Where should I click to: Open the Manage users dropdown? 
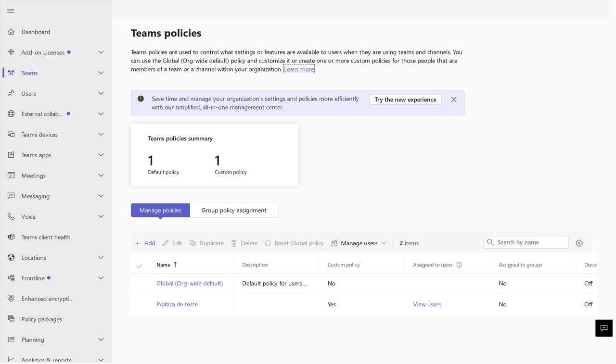coord(359,243)
